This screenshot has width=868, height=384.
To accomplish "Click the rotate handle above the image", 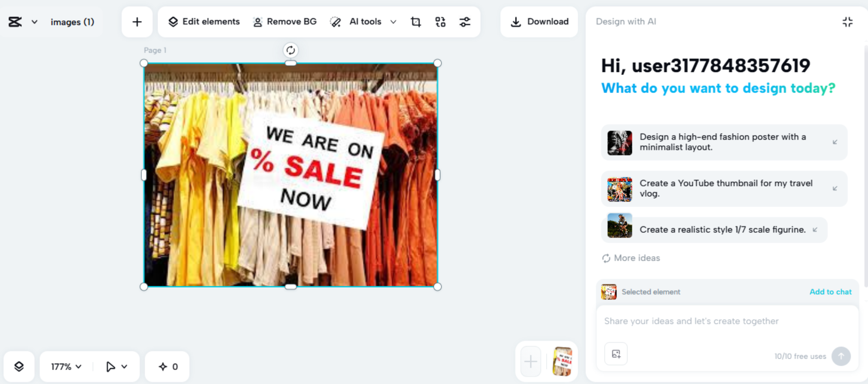I will coord(290,51).
